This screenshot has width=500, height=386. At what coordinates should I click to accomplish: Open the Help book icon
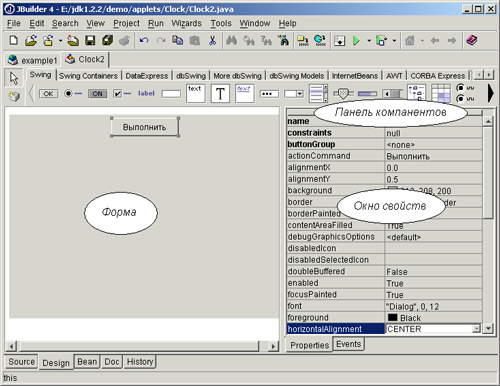click(x=472, y=41)
